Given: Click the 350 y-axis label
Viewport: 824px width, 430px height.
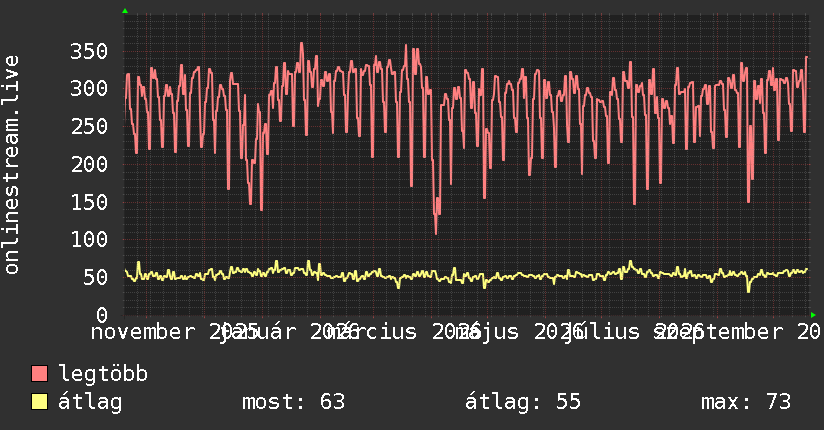Looking at the screenshot, I should pyautogui.click(x=89, y=52).
